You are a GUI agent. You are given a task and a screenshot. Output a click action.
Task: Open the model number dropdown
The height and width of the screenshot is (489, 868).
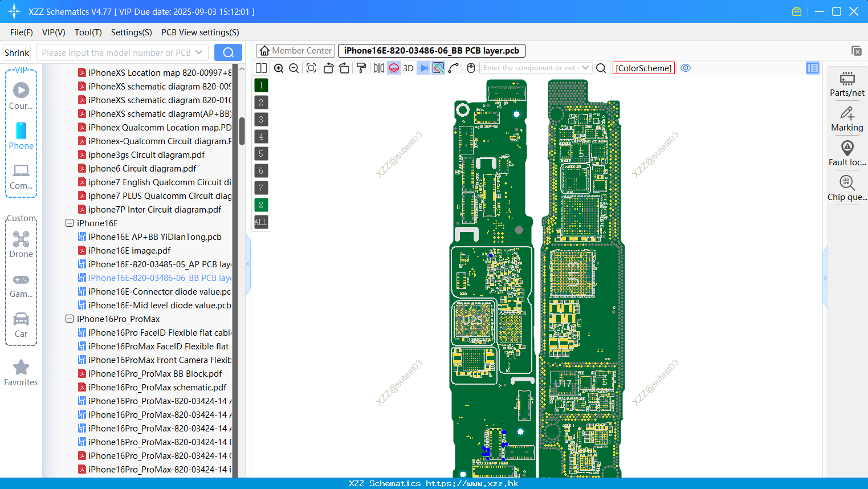pos(199,52)
